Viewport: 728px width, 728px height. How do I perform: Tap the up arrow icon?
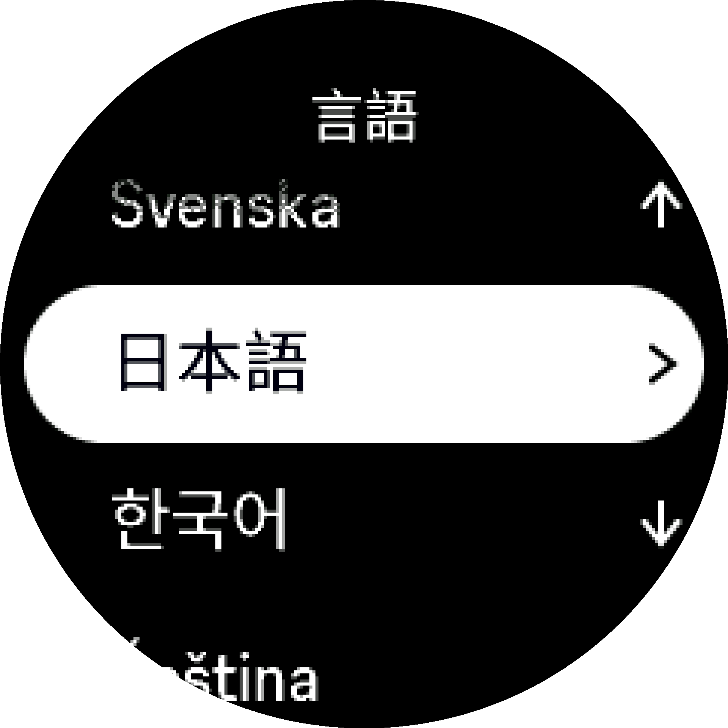point(661,204)
